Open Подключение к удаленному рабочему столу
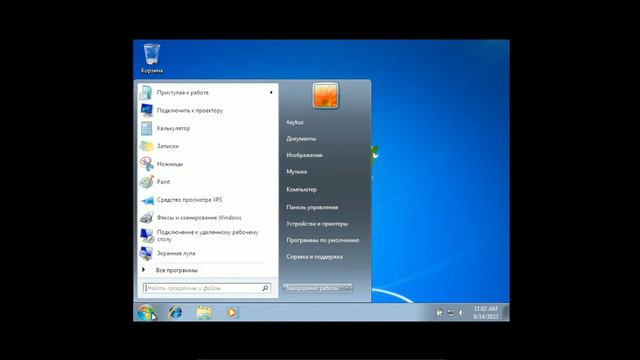 tap(208, 236)
